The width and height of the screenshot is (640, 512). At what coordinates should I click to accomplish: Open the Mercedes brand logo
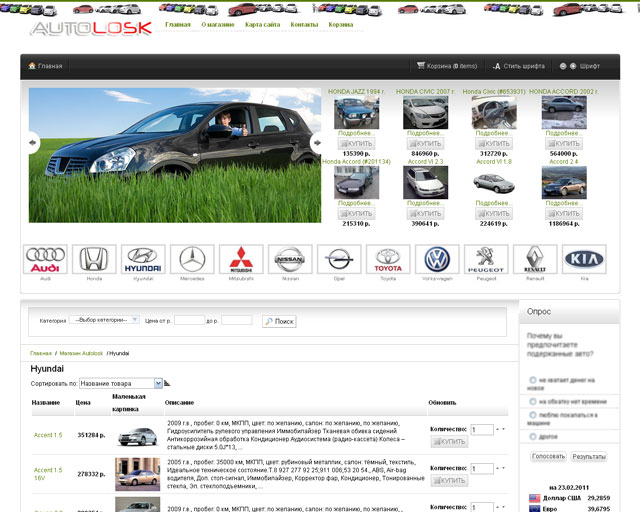tap(191, 260)
